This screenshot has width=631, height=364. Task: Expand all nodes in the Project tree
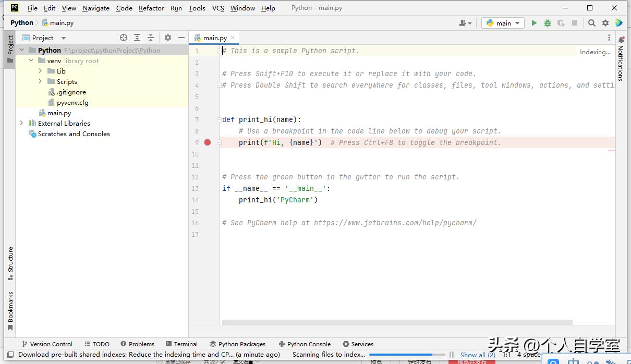pos(137,38)
